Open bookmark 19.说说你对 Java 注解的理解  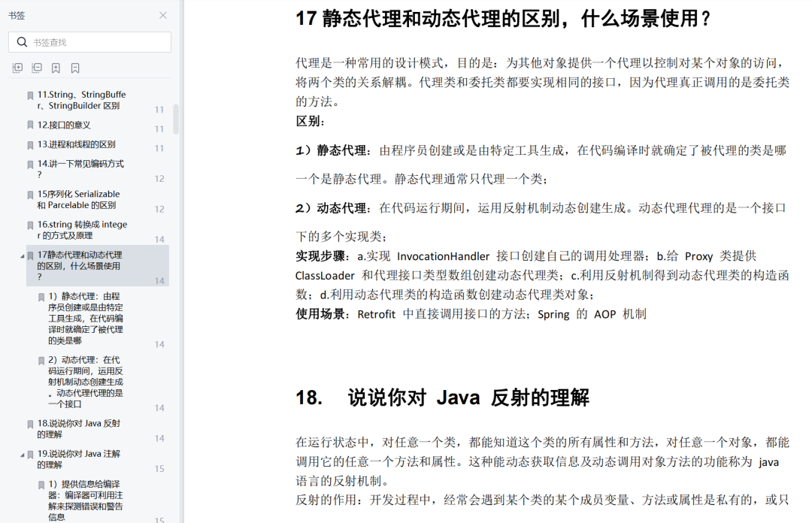(x=78, y=459)
